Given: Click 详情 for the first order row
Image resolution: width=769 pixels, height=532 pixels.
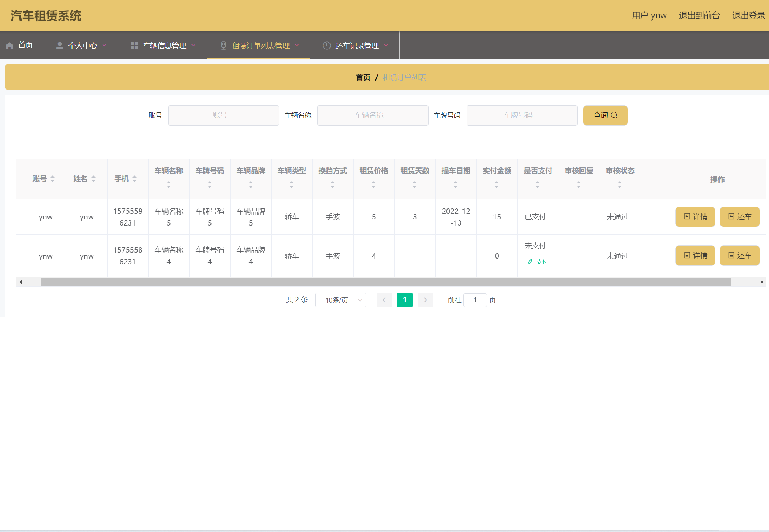Looking at the screenshot, I should tap(695, 217).
